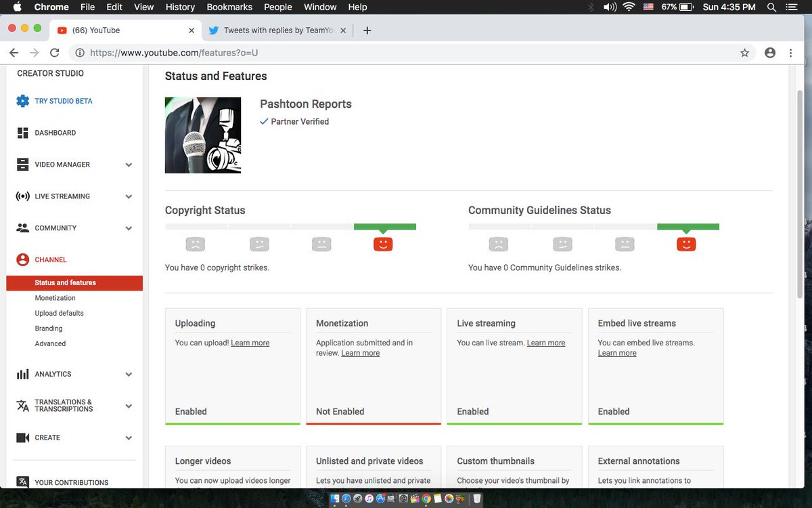Screen dimensions: 812x508
Task: Open Monetization under Channel
Action: click(55, 298)
